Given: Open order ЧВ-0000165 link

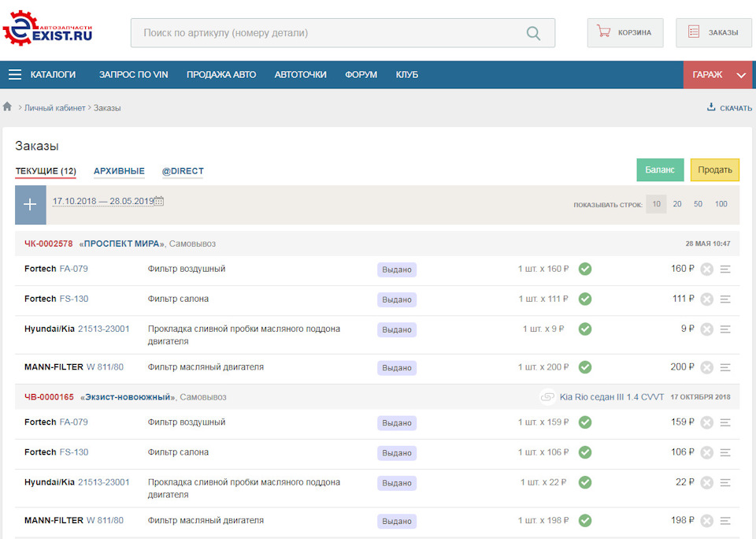Looking at the screenshot, I should click(49, 397).
